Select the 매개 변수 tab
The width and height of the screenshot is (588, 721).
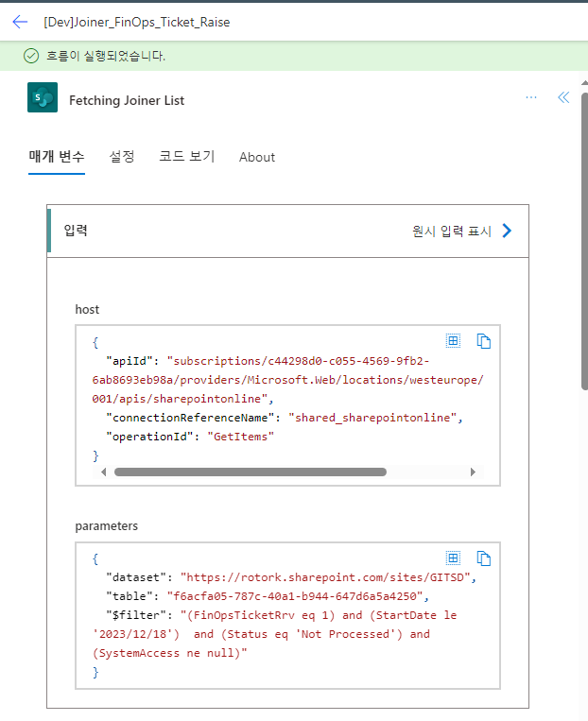(57, 157)
